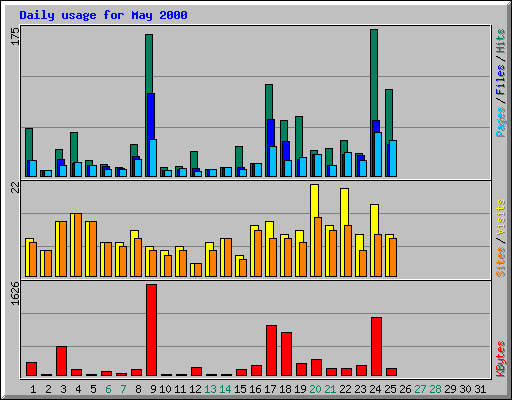Click the 175 hits axis value
Image resolution: width=512 pixels, height=400 pixels.
[15, 36]
